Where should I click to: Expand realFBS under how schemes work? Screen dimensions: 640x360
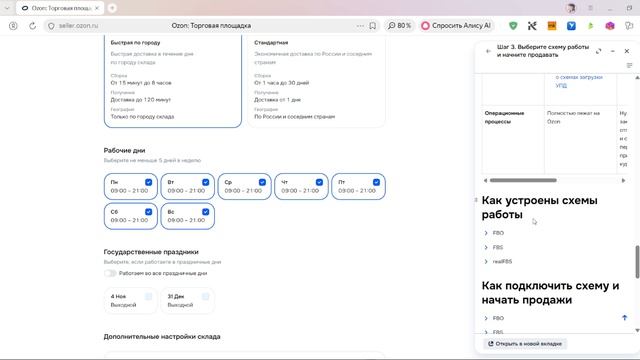(498, 262)
